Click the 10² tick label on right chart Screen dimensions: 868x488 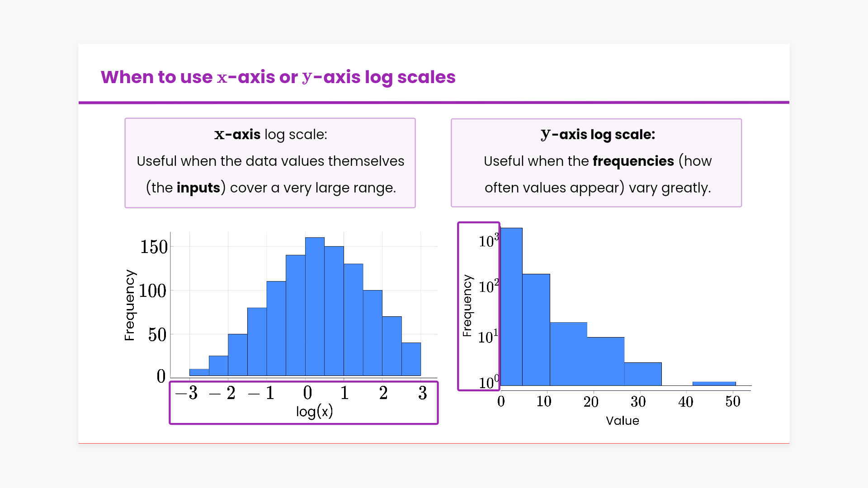[488, 286]
